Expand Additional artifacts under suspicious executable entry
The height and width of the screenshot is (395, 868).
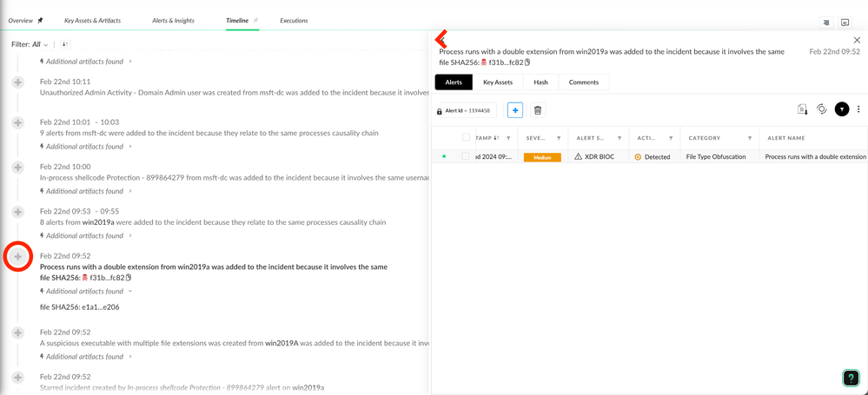pyautogui.click(x=86, y=357)
